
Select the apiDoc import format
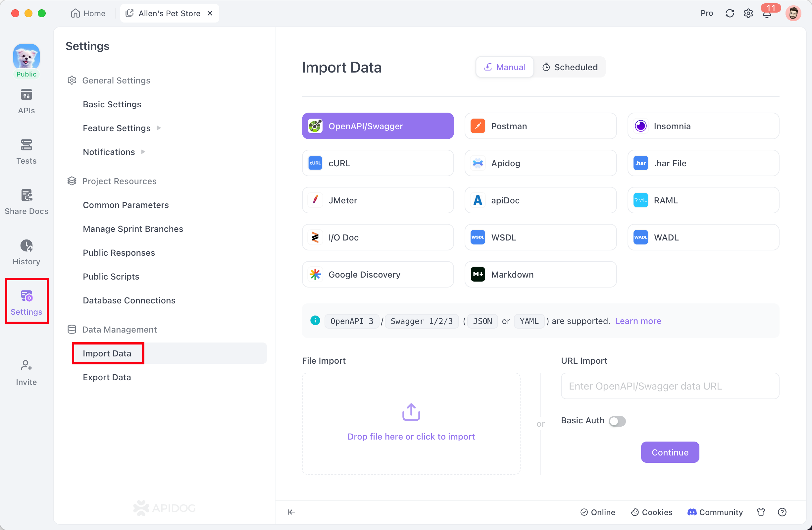point(540,200)
